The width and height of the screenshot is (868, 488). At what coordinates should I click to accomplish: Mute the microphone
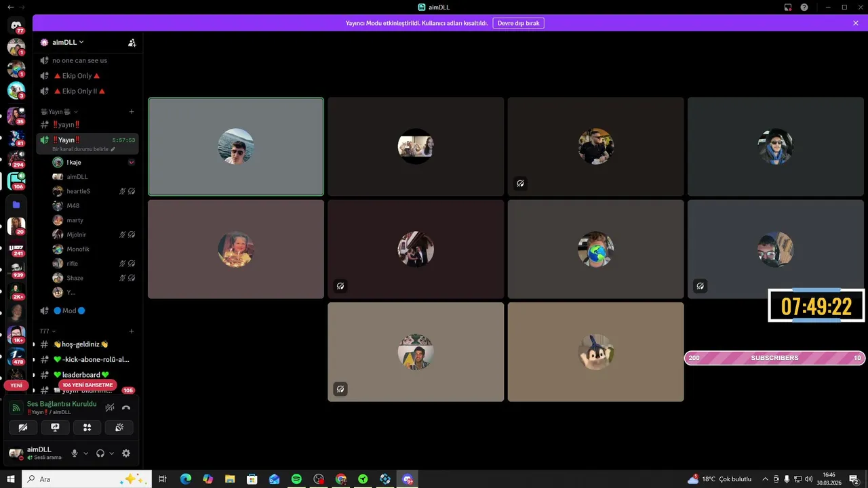(x=75, y=453)
